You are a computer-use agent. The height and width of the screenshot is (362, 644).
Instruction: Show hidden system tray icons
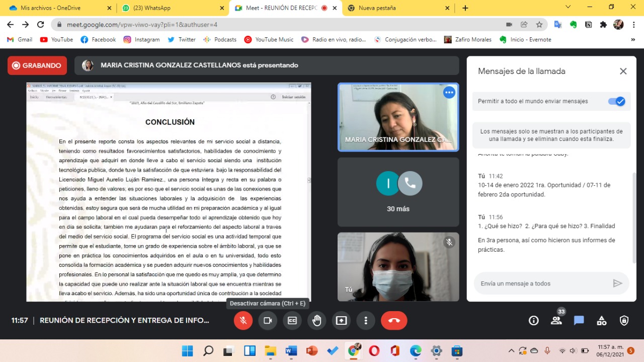click(511, 350)
